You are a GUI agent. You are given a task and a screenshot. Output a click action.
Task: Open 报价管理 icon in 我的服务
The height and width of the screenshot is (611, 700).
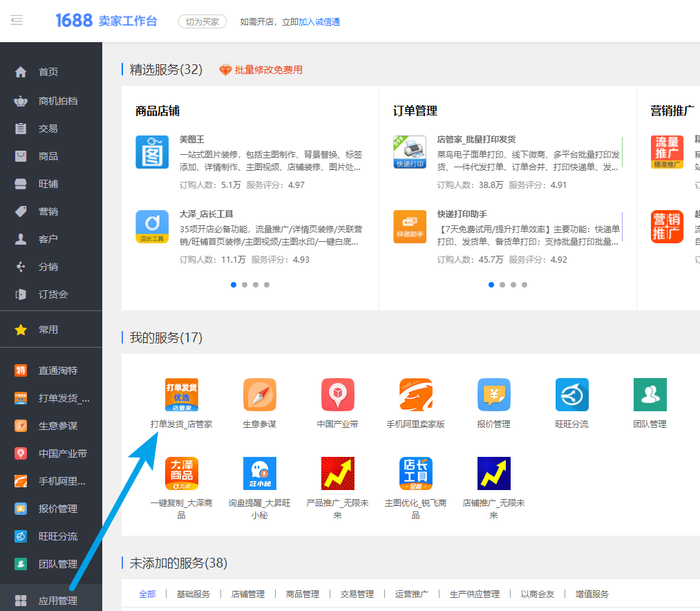point(494,395)
